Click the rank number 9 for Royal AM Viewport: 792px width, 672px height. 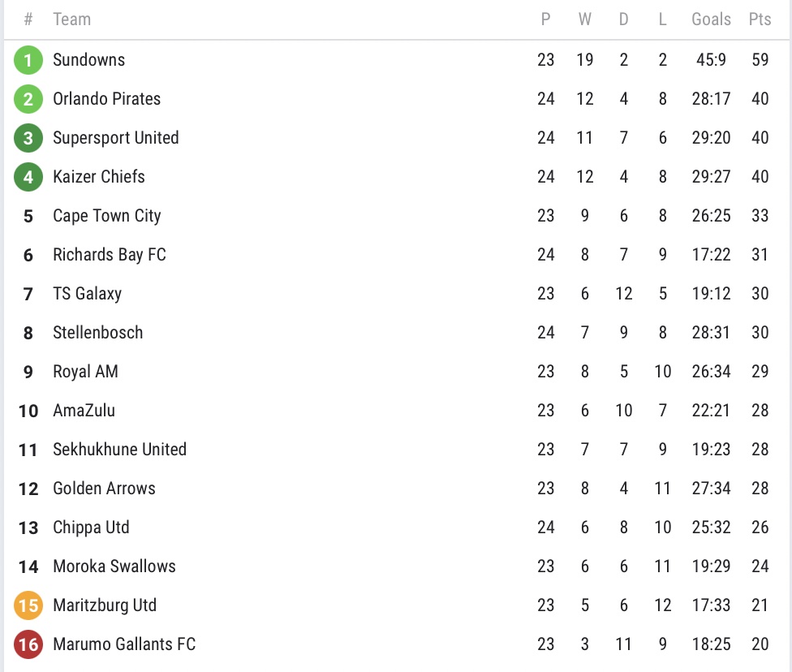coord(28,372)
